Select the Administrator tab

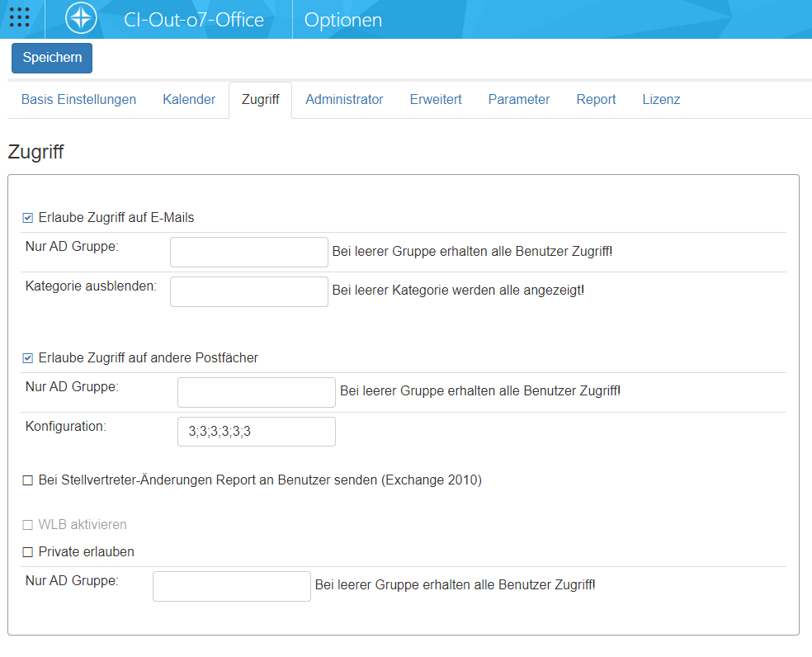[x=344, y=100]
